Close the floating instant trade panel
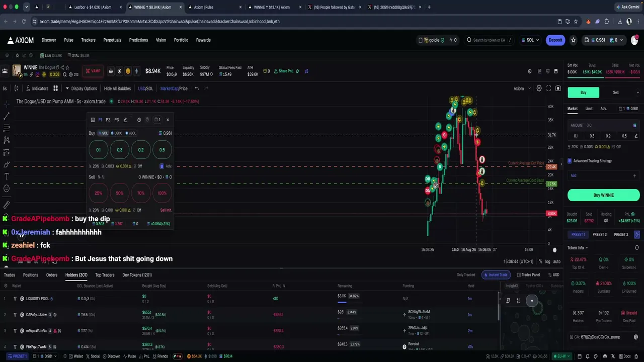This screenshot has height=362, width=644. pyautogui.click(x=168, y=120)
